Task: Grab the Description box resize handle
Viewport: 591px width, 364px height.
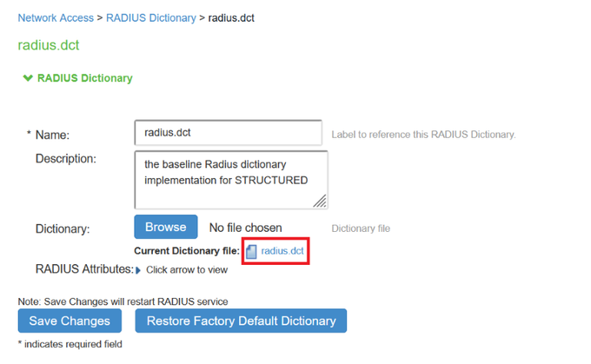Action: [321, 202]
